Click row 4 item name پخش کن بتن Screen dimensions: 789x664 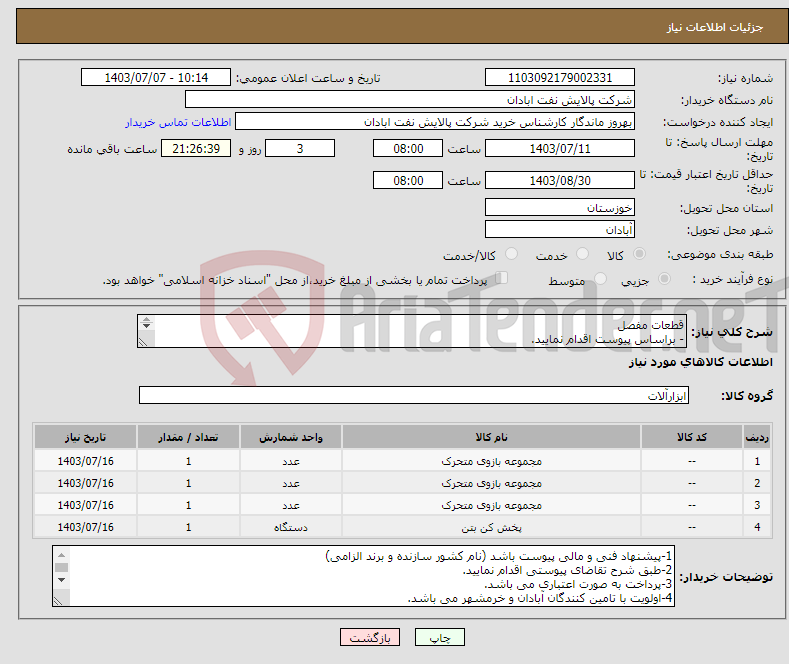tap(491, 527)
